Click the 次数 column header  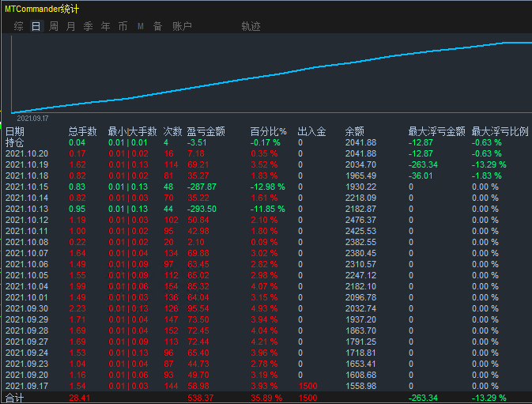pos(172,131)
